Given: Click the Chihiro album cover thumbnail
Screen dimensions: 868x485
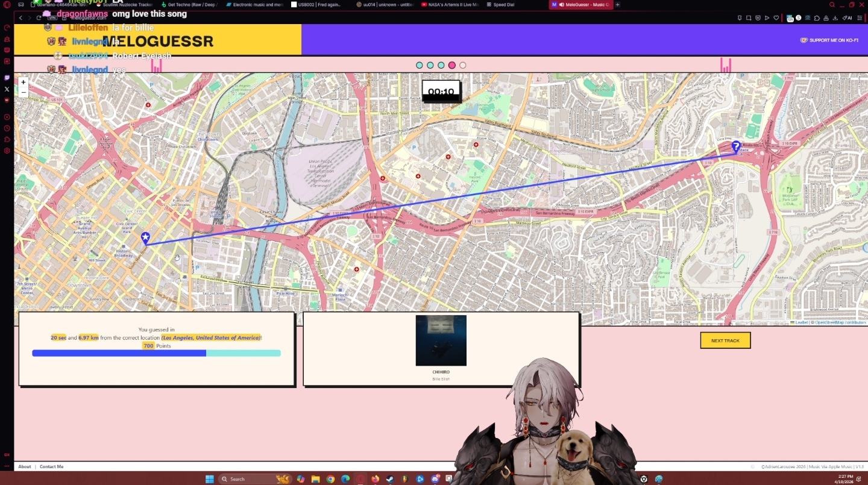Looking at the screenshot, I should [x=441, y=340].
